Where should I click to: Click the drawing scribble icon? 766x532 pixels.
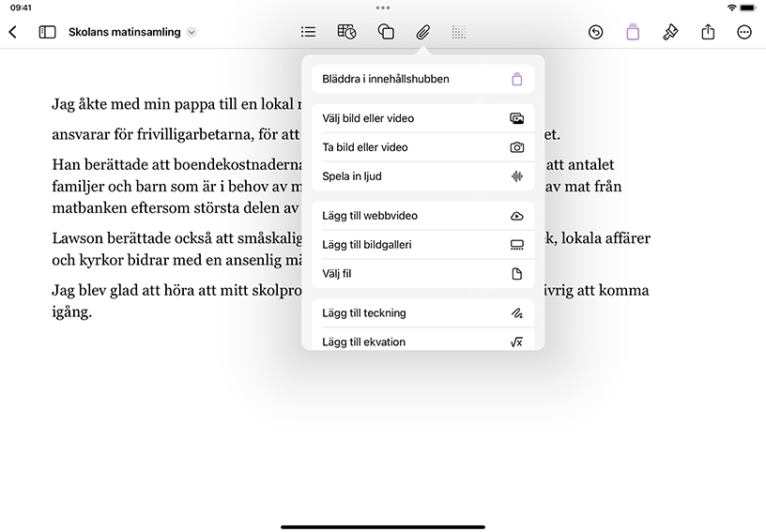517,312
